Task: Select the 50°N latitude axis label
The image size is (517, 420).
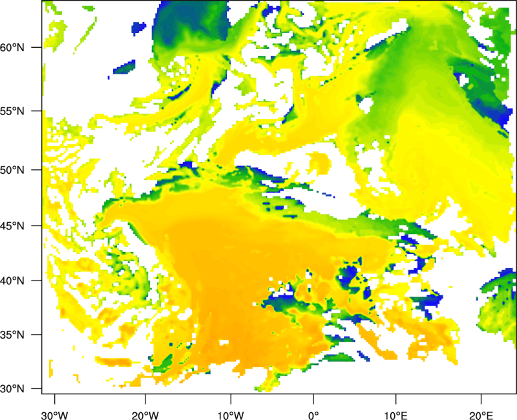Action: point(21,170)
